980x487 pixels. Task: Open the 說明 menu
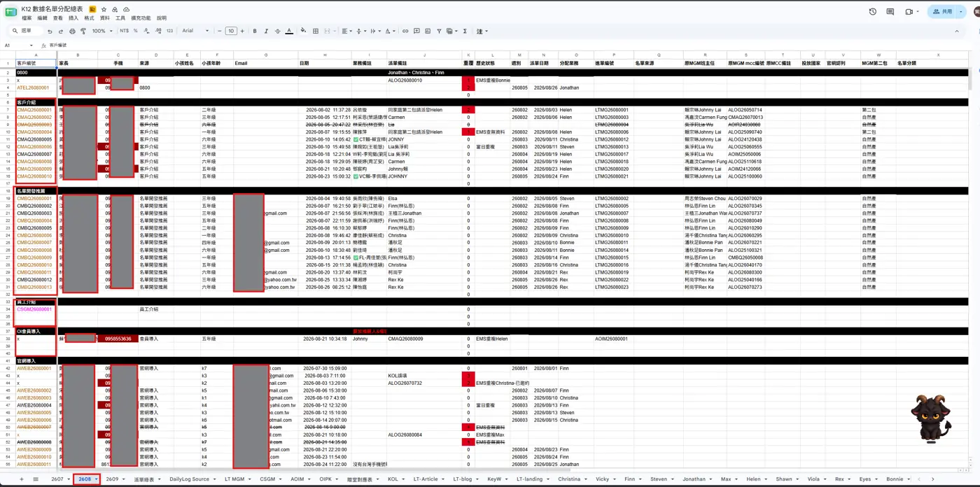[x=162, y=18]
